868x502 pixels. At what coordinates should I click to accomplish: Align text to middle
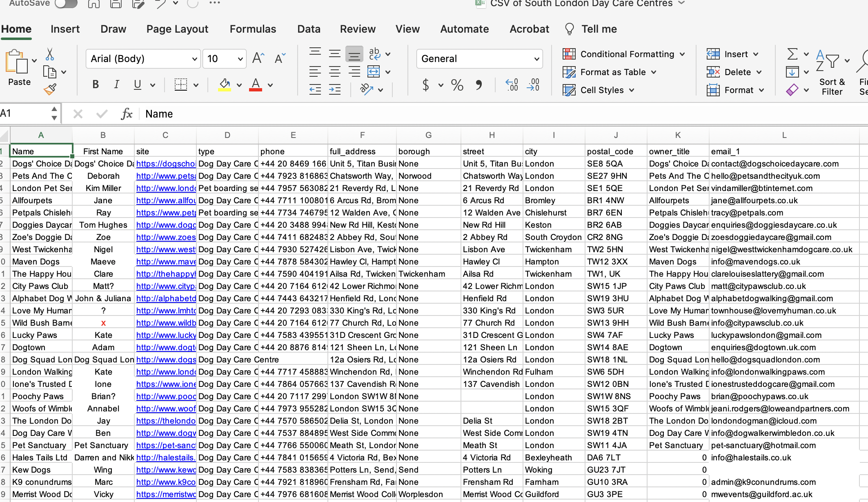tap(335, 53)
